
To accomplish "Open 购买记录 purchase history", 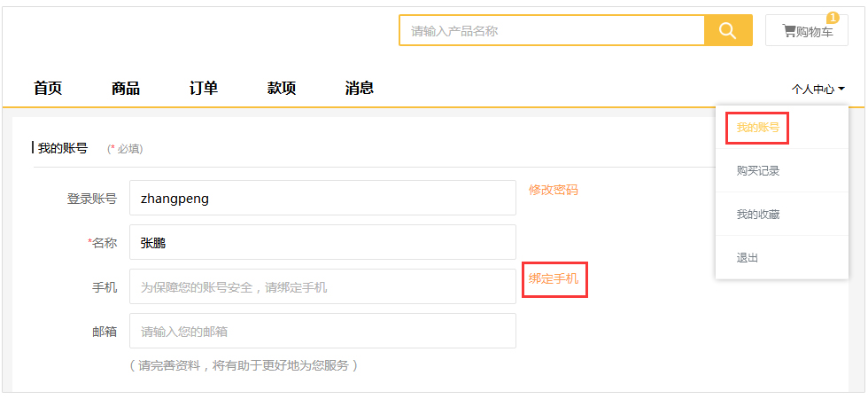I will (x=757, y=170).
